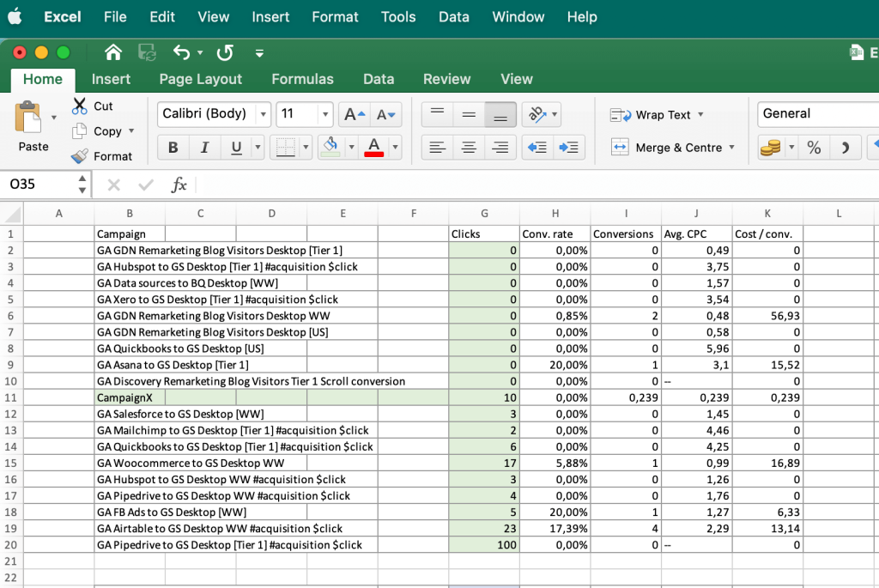Apply bold formatting

[173, 147]
